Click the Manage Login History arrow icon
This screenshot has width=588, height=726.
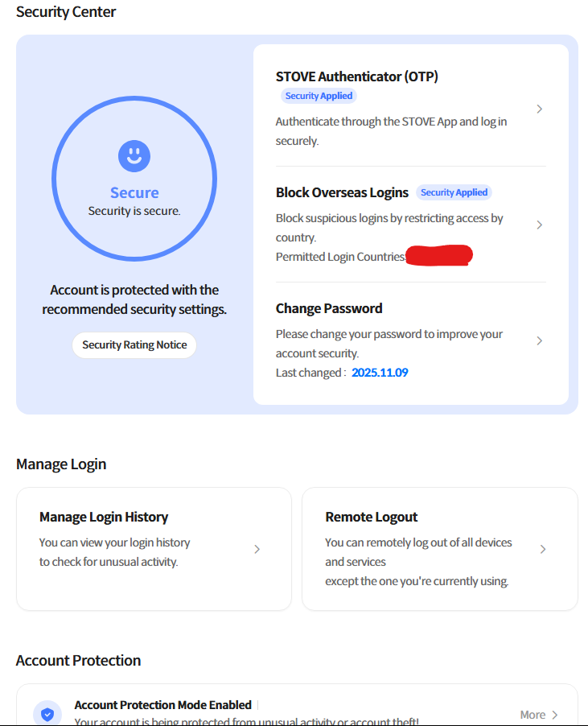(x=257, y=549)
